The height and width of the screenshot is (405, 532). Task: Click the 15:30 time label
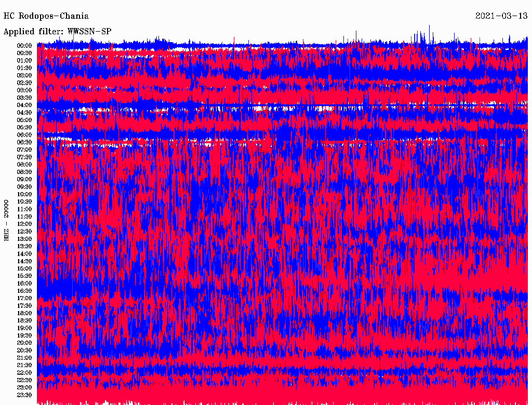(x=24, y=276)
